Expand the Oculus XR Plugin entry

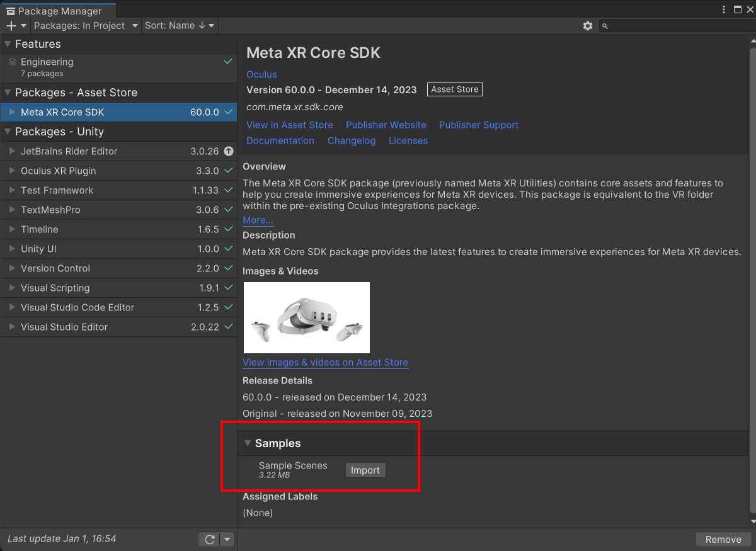point(12,171)
